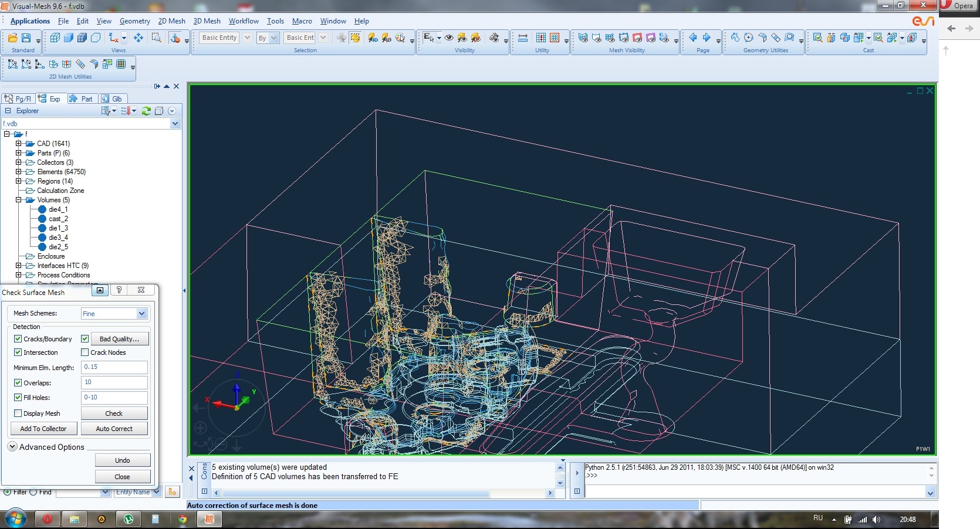This screenshot has height=529, width=980.
Task: Select the cast_2 volume in tree
Action: point(58,219)
